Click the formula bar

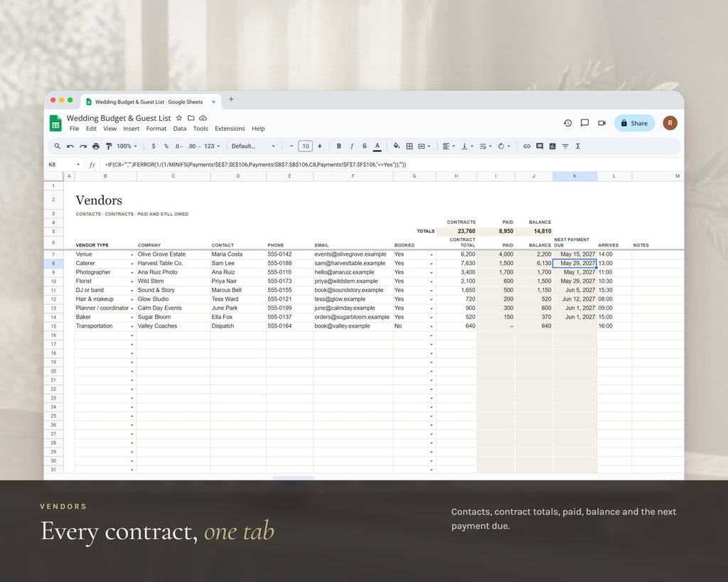(x=390, y=164)
